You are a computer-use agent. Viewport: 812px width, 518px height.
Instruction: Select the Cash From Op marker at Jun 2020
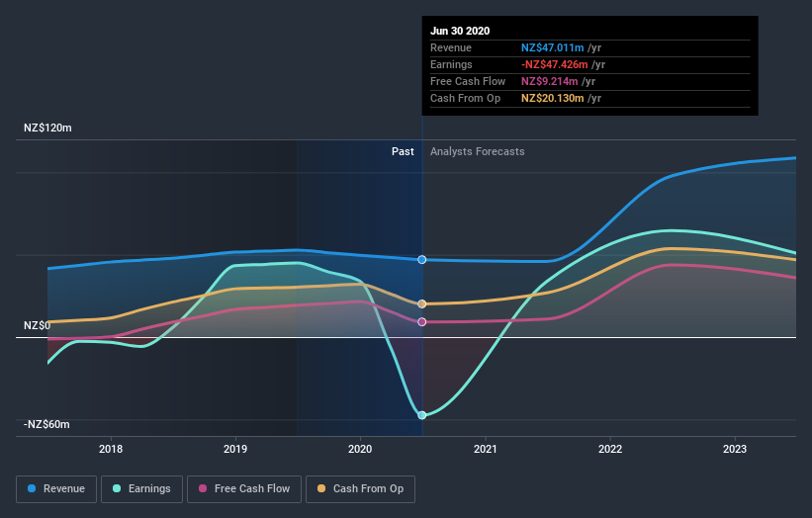(x=422, y=303)
